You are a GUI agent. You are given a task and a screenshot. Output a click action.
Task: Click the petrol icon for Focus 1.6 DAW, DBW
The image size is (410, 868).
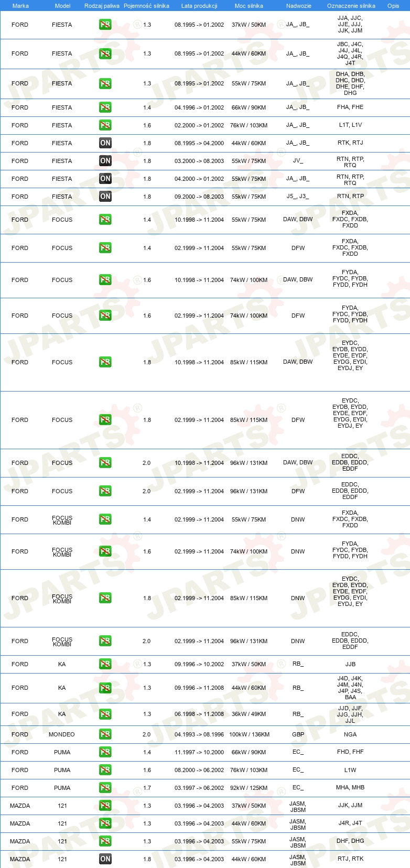pyautogui.click(x=105, y=280)
